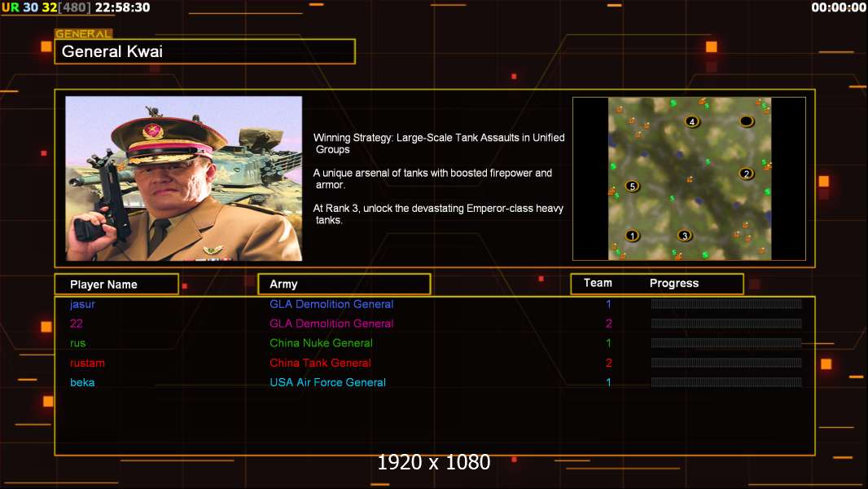Click the General Kwai name field
868x489 pixels.
pyautogui.click(x=205, y=51)
